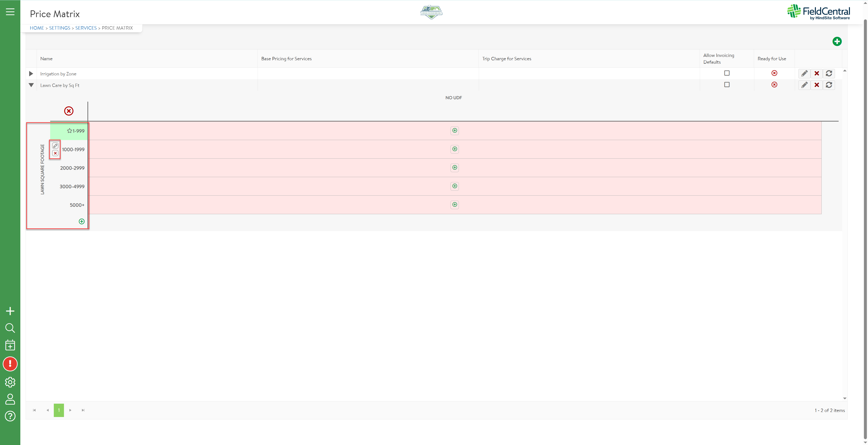This screenshot has height=445, width=868.
Task: Go to the SETTINGS breadcrumb
Action: [x=60, y=28]
